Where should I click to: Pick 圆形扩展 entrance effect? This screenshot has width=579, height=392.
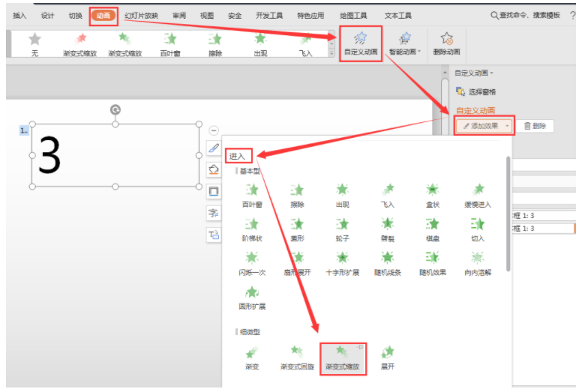(252, 298)
